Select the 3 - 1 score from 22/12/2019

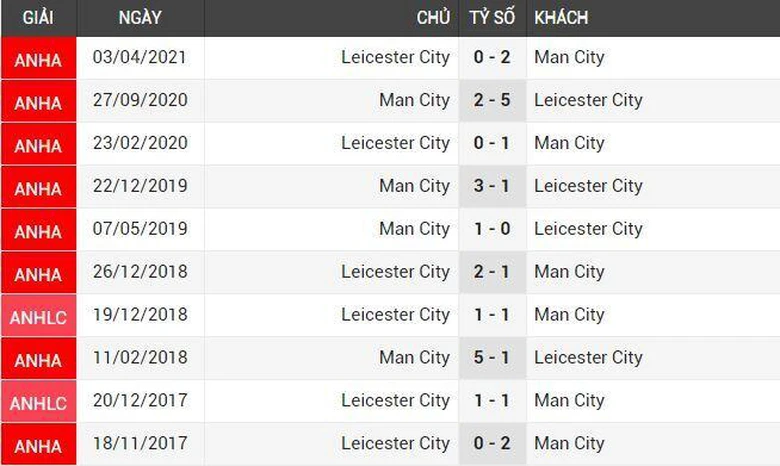click(x=492, y=186)
